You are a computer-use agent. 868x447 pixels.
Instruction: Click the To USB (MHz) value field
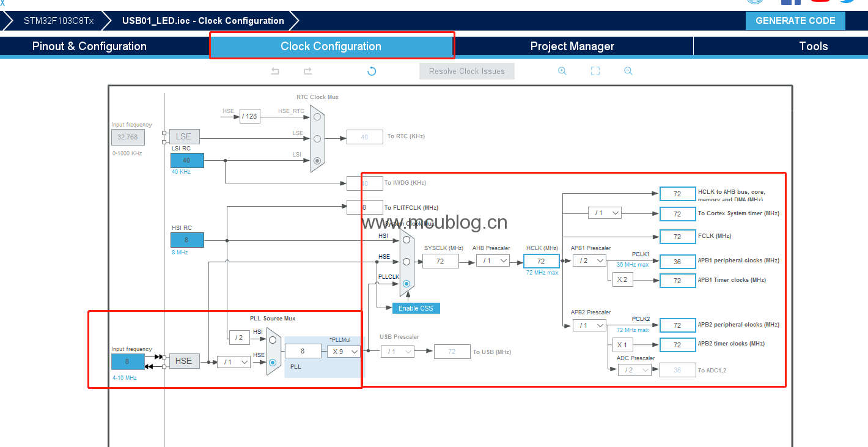452,352
